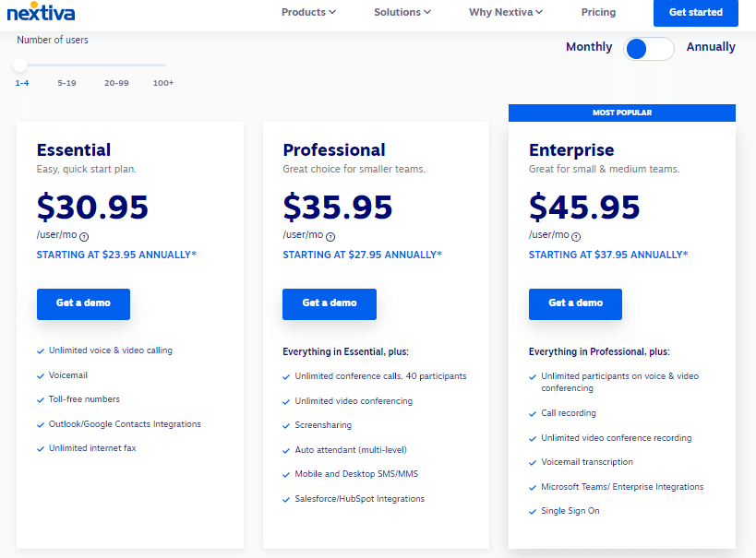Click the checkmark beside Call recording

pyautogui.click(x=532, y=413)
